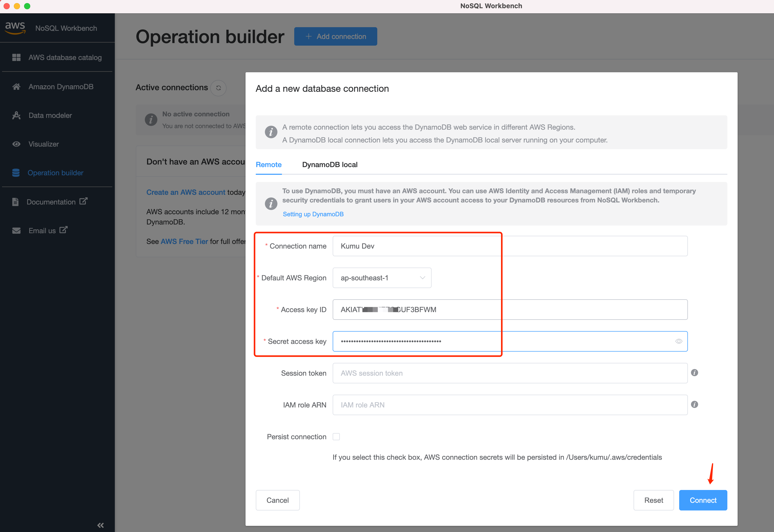Screen dimensions: 774x532
Task: Open the Default AWS Region dropdown
Action: 382,278
